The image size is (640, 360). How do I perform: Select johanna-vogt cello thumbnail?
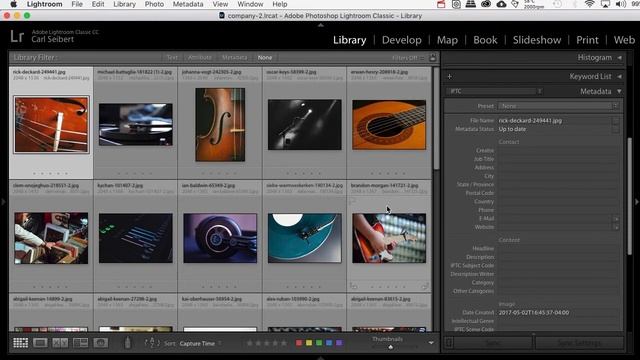(x=220, y=124)
